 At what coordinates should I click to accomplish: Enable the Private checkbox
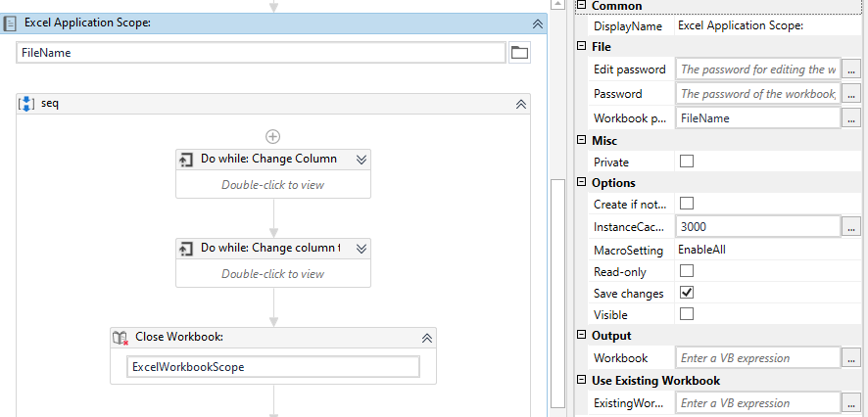[x=687, y=162]
